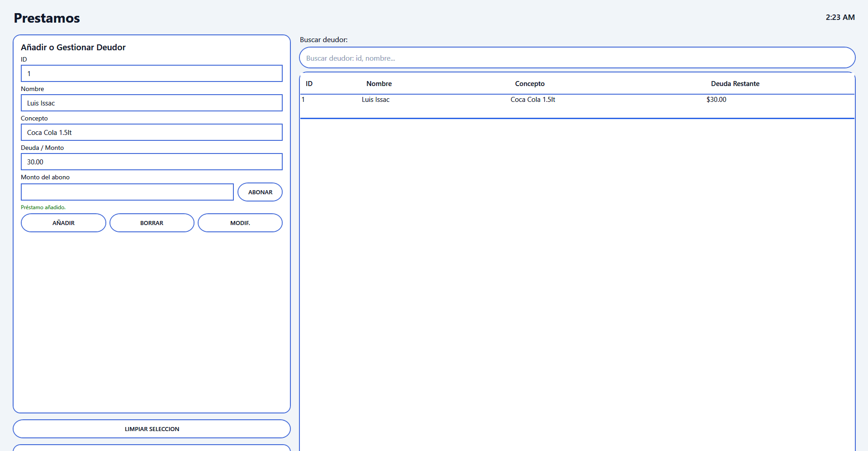Click the Buscar deudor search box

577,58
